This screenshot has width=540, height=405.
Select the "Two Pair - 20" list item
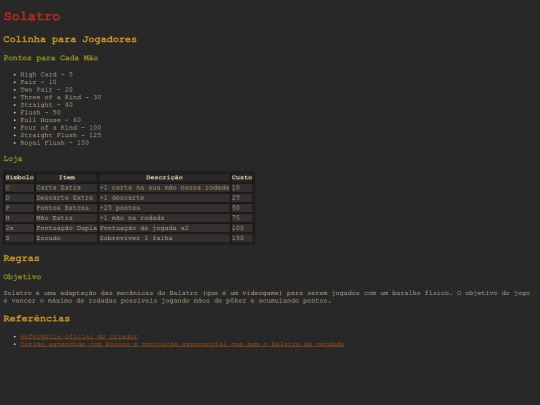tap(46, 90)
